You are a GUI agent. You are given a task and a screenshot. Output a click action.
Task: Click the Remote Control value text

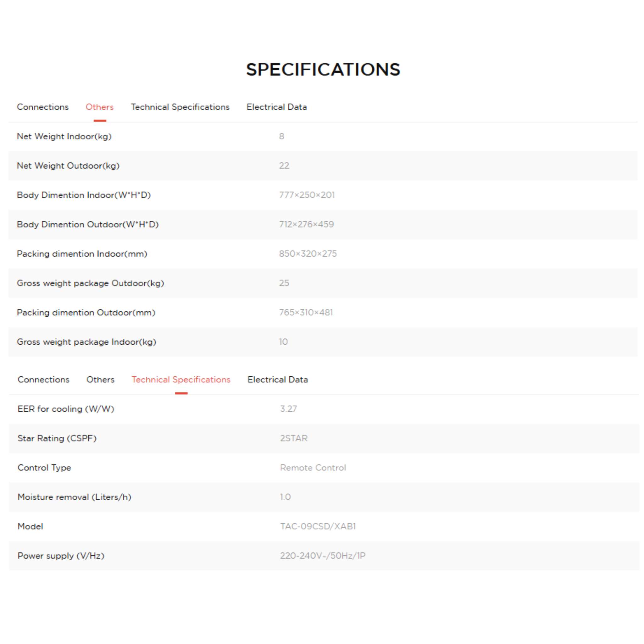coord(313,468)
